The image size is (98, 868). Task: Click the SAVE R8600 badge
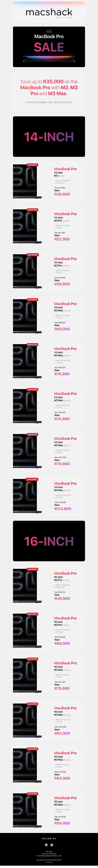pos(32,569)
